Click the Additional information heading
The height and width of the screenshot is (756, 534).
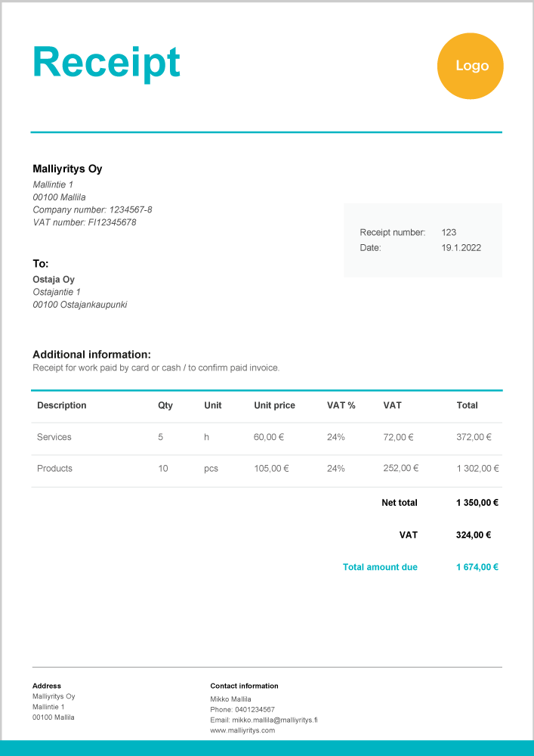coord(91,355)
